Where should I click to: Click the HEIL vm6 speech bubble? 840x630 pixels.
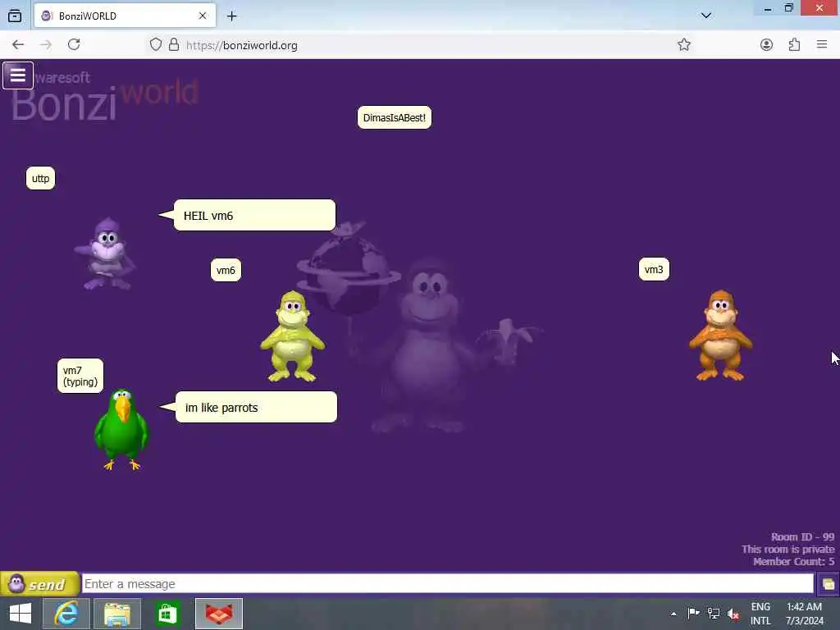coord(254,216)
